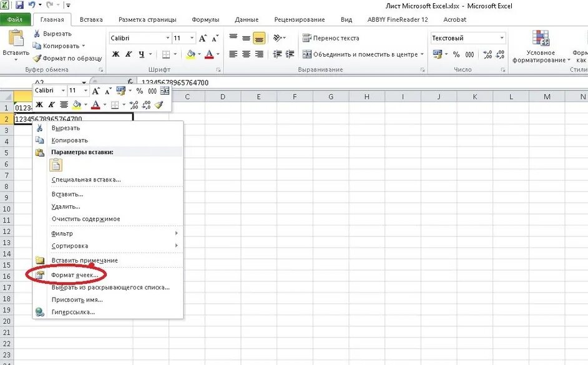Apply red font color in ribbon

point(209,54)
